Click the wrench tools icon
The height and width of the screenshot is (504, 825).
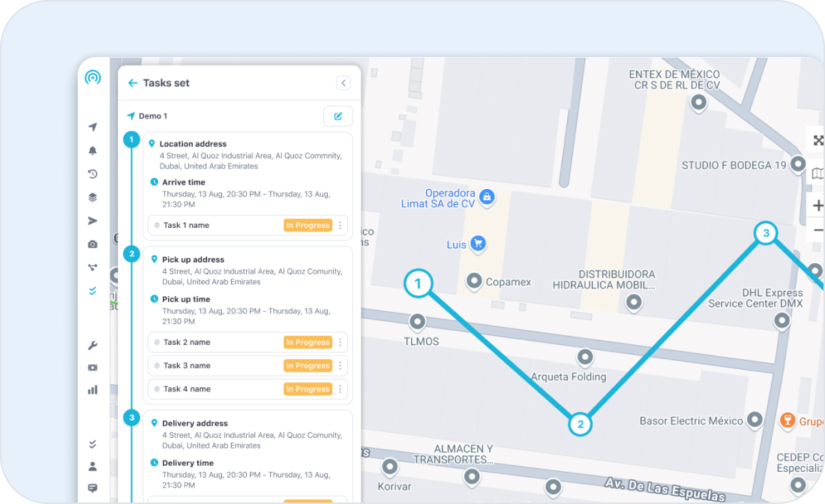coord(92,345)
